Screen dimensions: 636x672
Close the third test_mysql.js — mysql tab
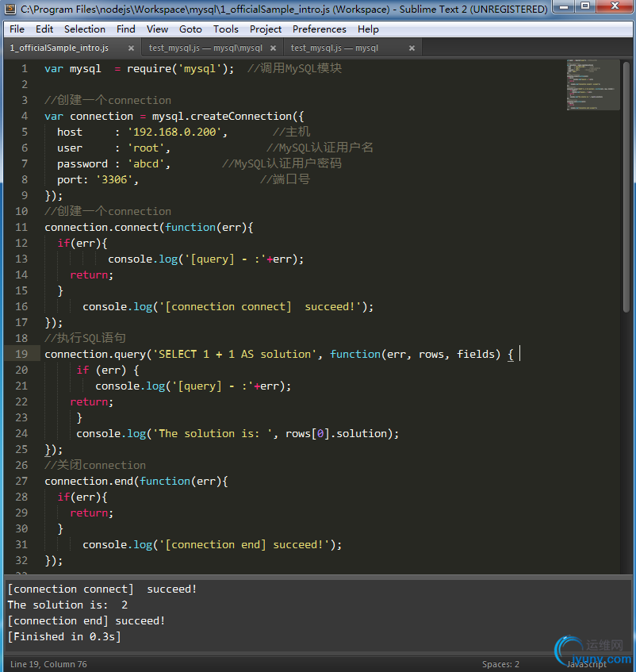click(x=412, y=48)
